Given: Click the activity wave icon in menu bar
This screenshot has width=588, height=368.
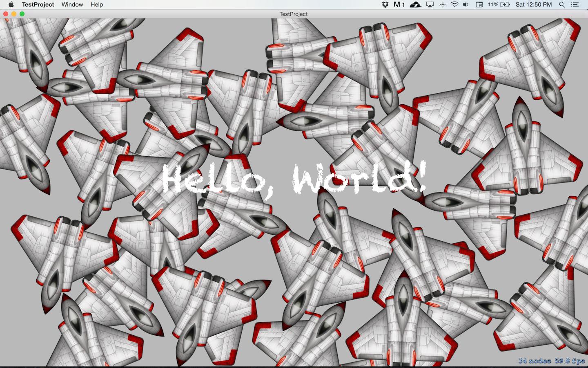Looking at the screenshot, I should tap(442, 4).
